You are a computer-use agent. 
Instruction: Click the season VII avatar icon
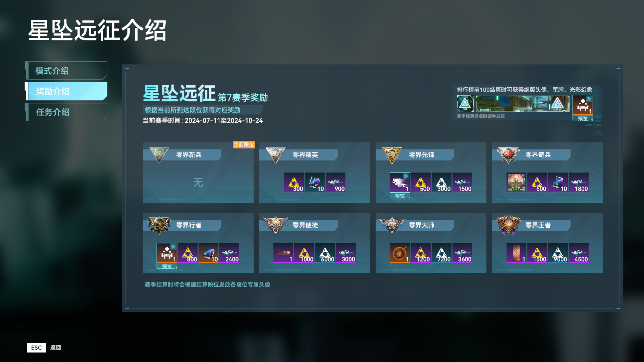465,103
